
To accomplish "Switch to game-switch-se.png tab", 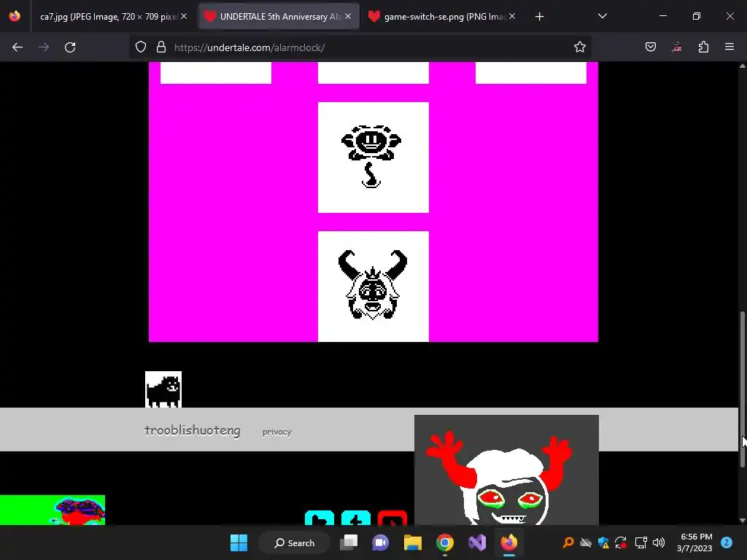I will (x=443, y=17).
